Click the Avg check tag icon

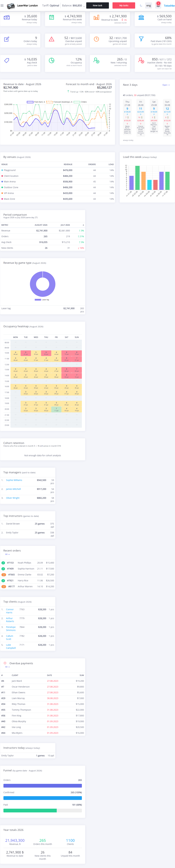(6, 60)
